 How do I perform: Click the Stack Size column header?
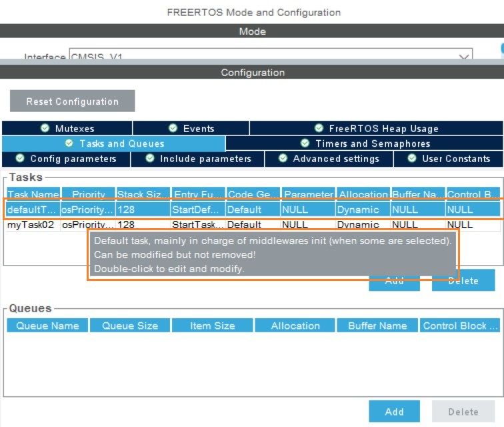click(x=143, y=194)
